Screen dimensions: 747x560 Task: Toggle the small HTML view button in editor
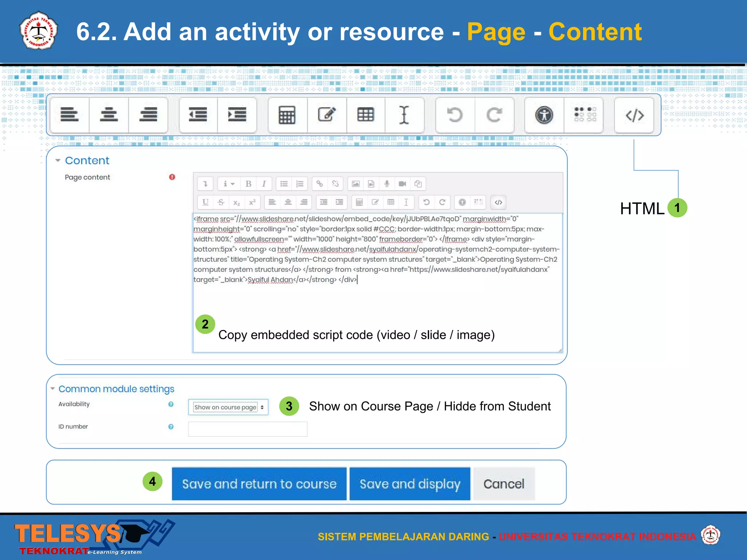coord(498,202)
